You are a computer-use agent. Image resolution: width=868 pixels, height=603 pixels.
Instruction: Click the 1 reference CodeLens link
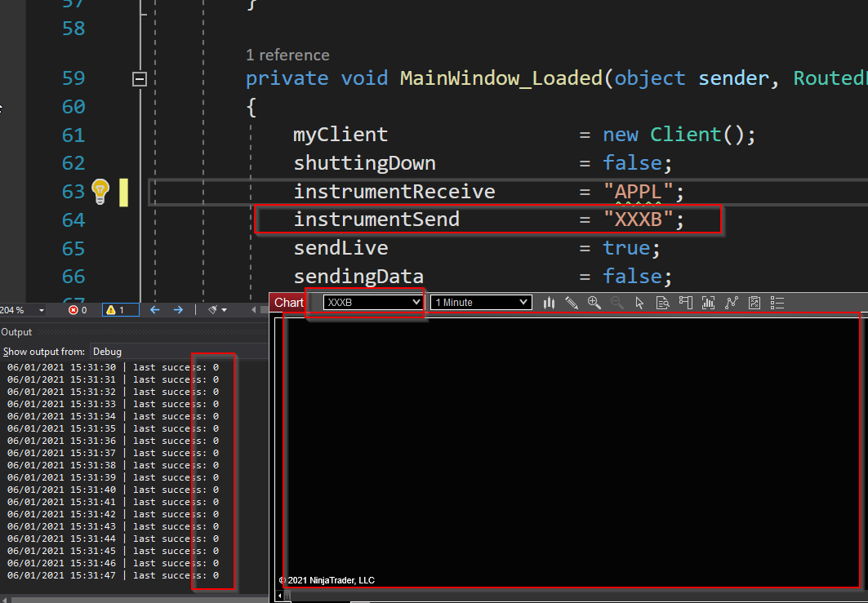[x=287, y=55]
